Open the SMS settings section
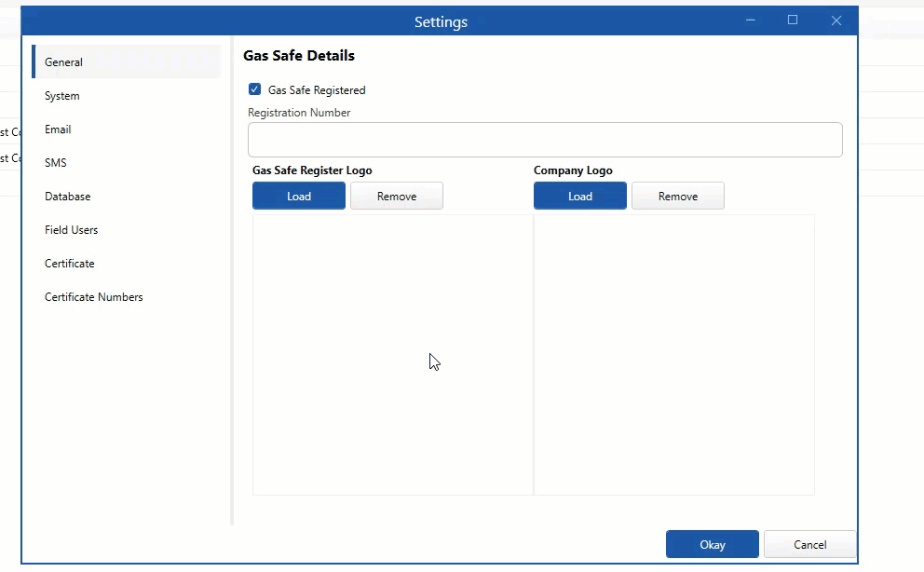Image resolution: width=924 pixels, height=572 pixels. tap(55, 162)
